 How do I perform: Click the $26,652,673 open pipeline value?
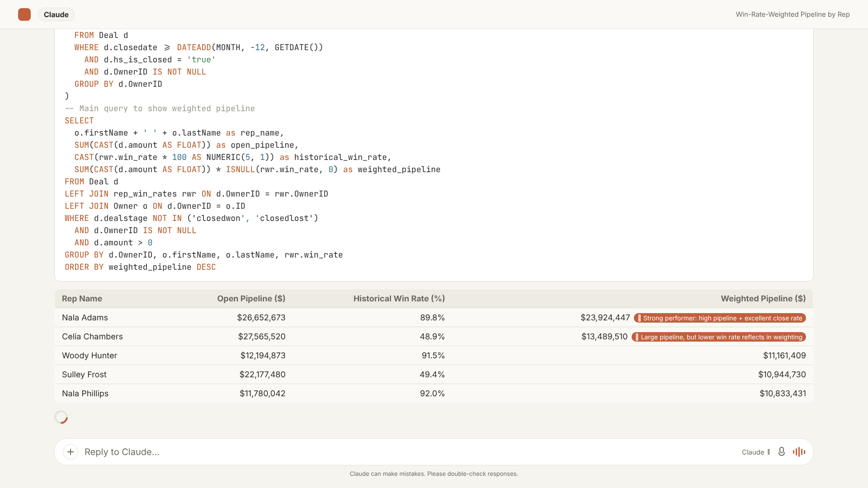(x=261, y=318)
